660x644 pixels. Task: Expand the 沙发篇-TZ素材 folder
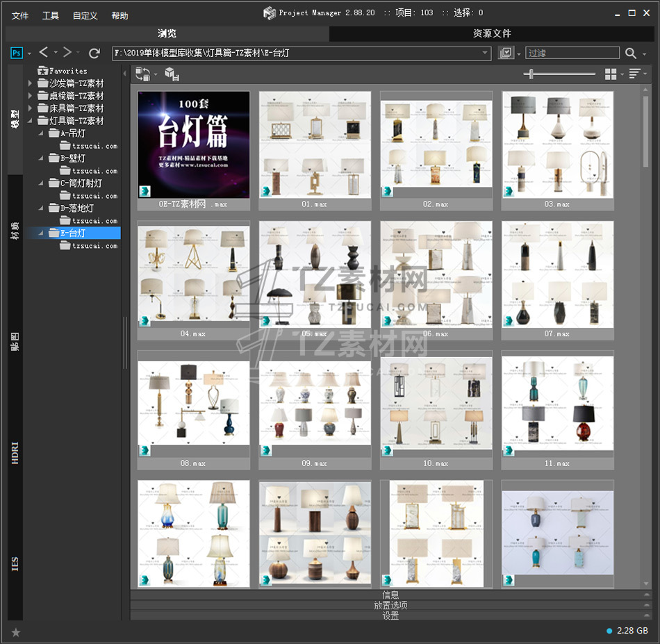(x=30, y=83)
